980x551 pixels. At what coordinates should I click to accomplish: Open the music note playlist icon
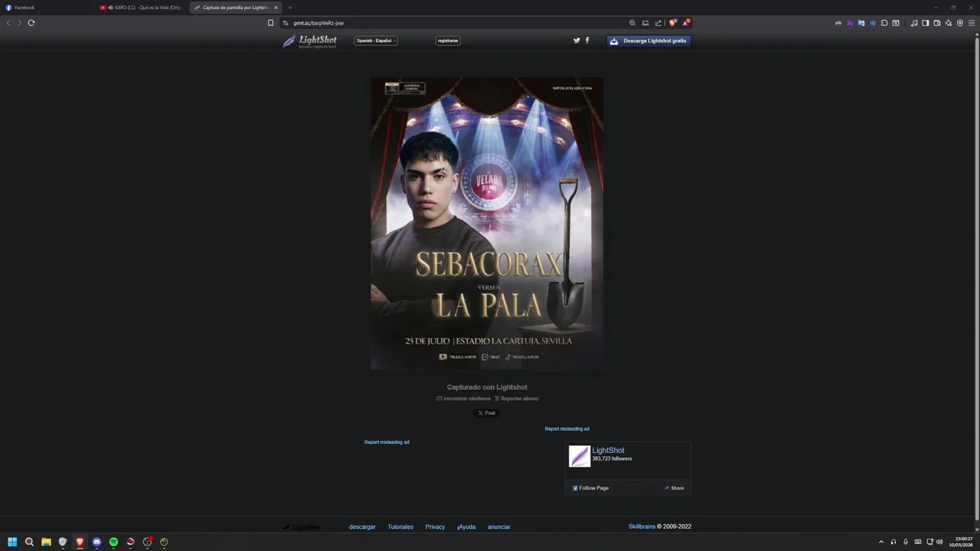(914, 23)
